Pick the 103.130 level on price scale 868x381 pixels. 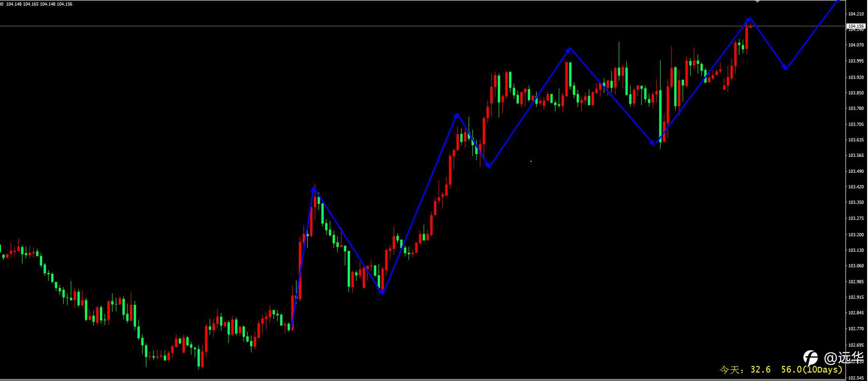[x=856, y=250]
